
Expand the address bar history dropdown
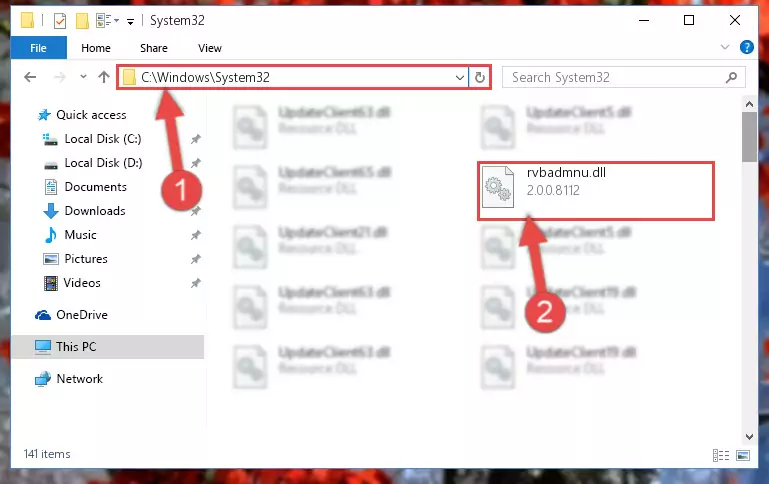460,77
